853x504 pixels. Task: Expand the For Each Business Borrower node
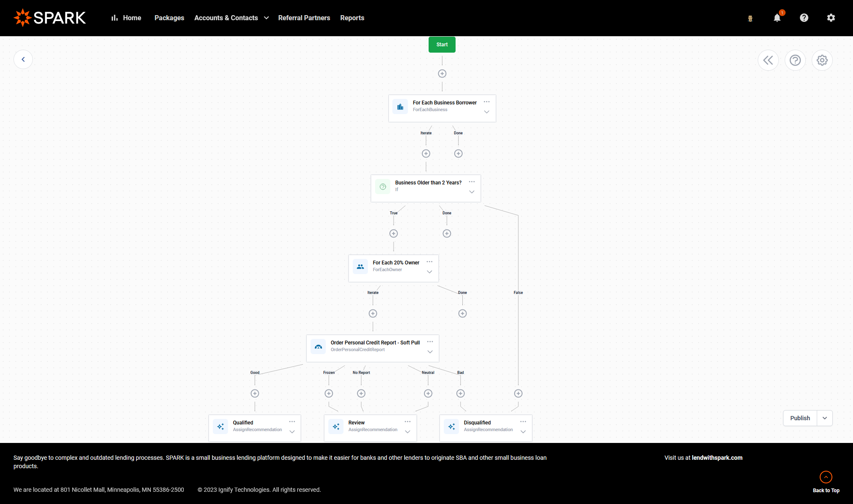487,112
